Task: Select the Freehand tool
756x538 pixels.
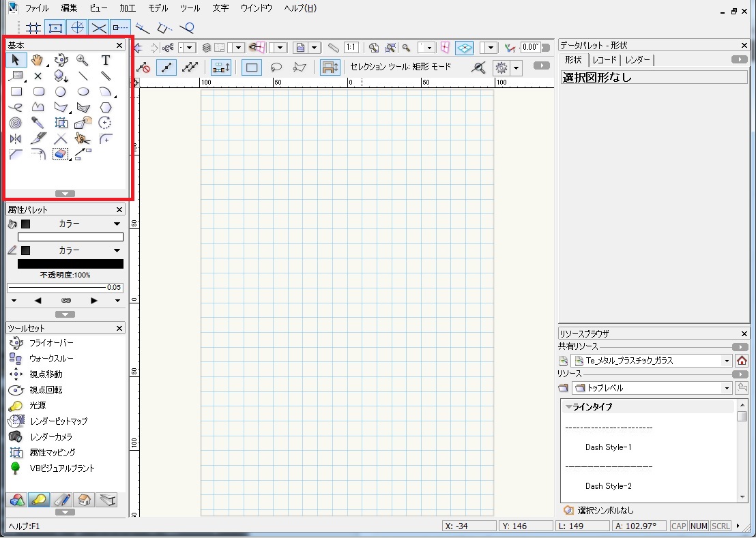Action: [16, 107]
